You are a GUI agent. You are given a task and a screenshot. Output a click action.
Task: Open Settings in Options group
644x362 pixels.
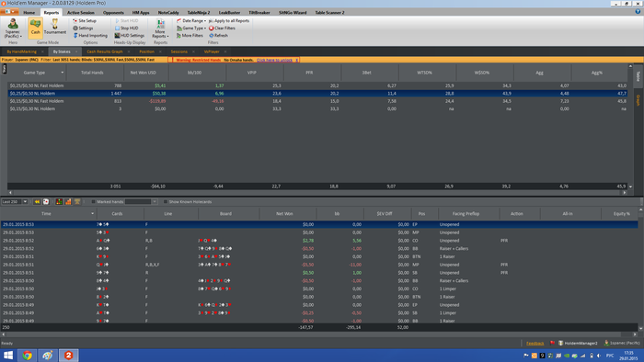tap(83, 28)
